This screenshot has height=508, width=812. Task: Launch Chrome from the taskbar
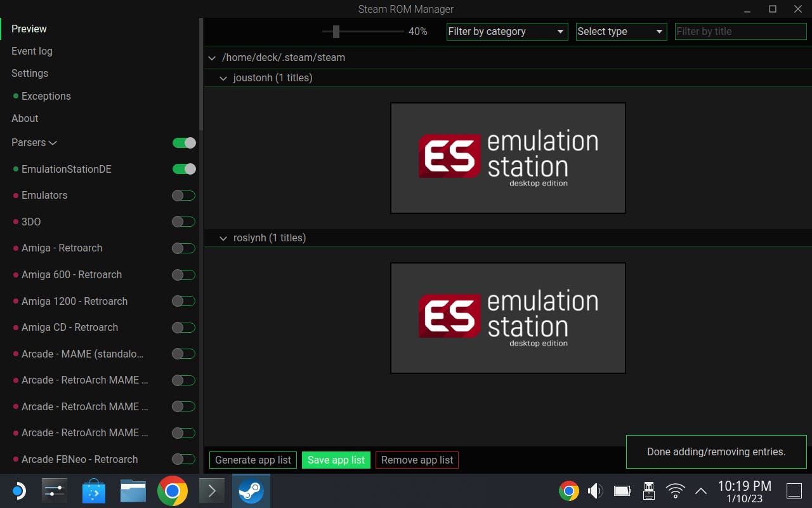tap(173, 491)
